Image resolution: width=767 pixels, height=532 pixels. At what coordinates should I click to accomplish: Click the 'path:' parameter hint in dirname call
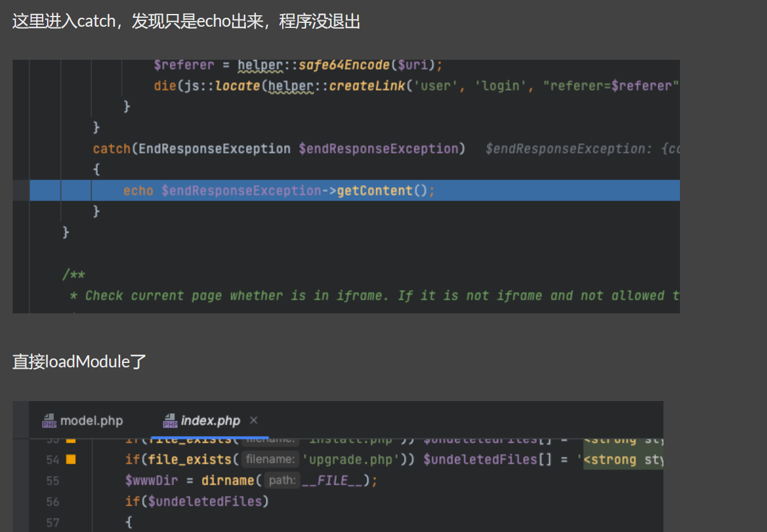pos(282,481)
